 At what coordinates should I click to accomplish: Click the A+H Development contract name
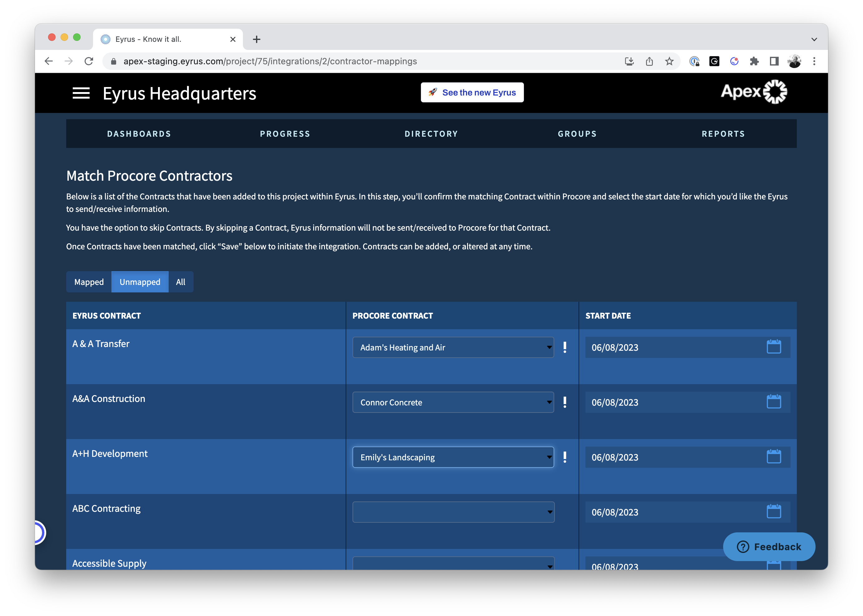tap(110, 454)
